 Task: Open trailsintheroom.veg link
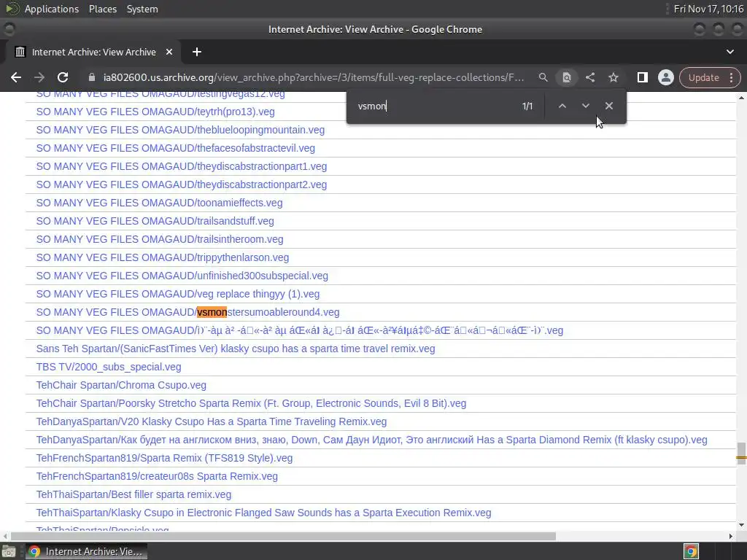coord(160,239)
